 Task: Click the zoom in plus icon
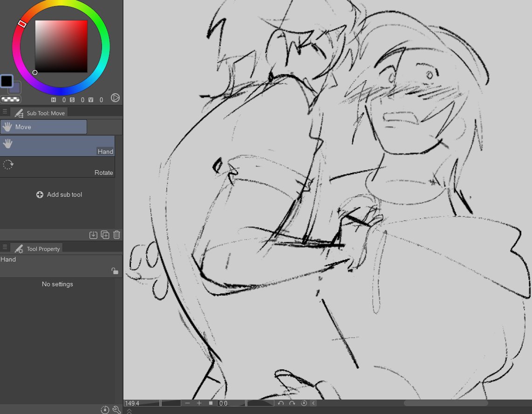coord(199,403)
